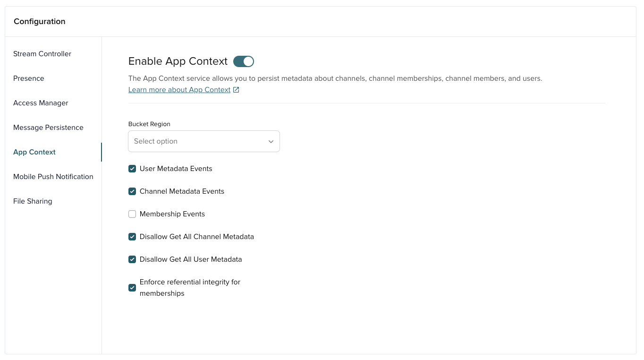
Task: Expand the Select option combo box
Action: (204, 141)
